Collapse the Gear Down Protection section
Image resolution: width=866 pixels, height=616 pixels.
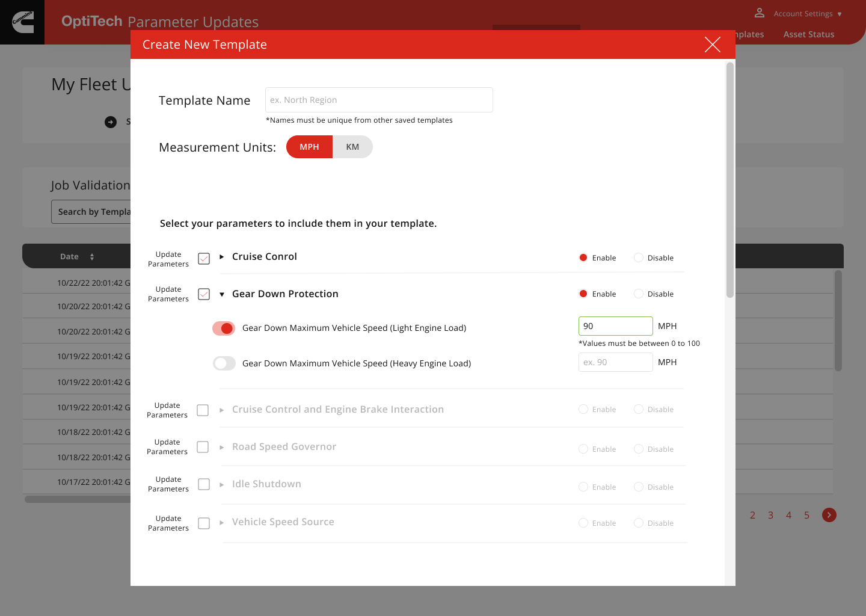click(222, 294)
